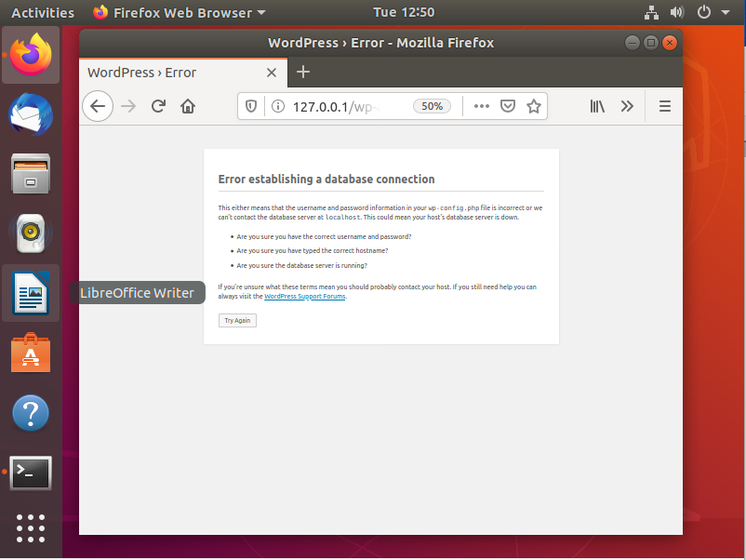Launch Rhythmbox music player from dock
Image resolution: width=746 pixels, height=560 pixels.
tap(31, 233)
